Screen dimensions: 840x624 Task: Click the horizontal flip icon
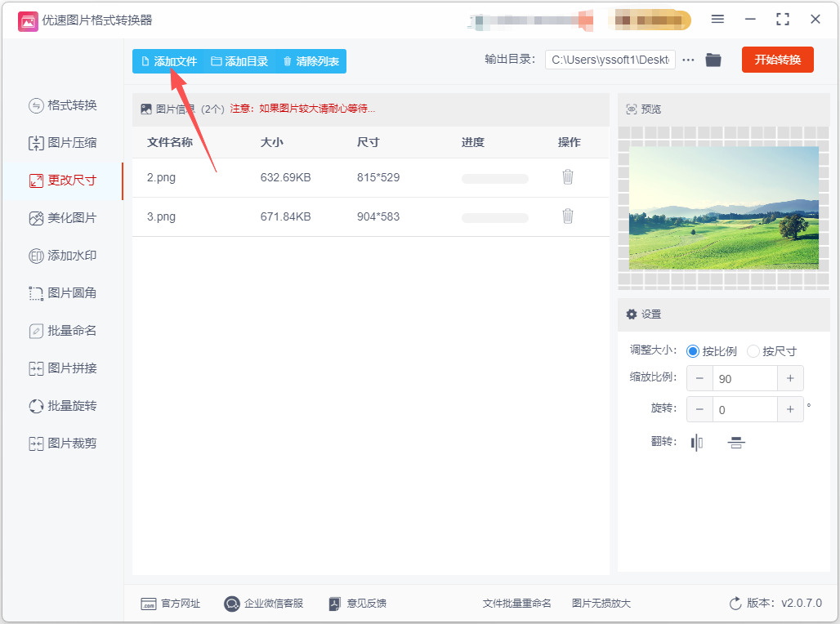[x=696, y=443]
